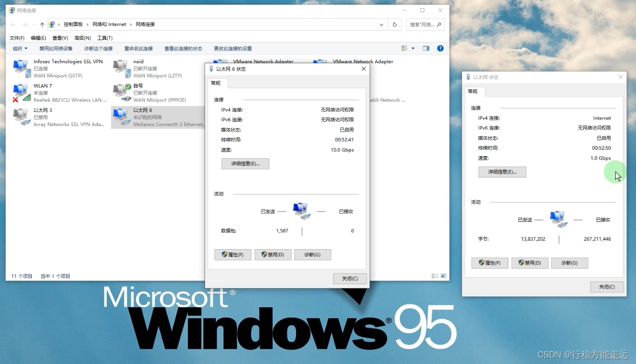Click 禁用(D) in 以太网 状态 window
Image resolution: width=636 pixels, height=364 pixels.
coord(530,263)
